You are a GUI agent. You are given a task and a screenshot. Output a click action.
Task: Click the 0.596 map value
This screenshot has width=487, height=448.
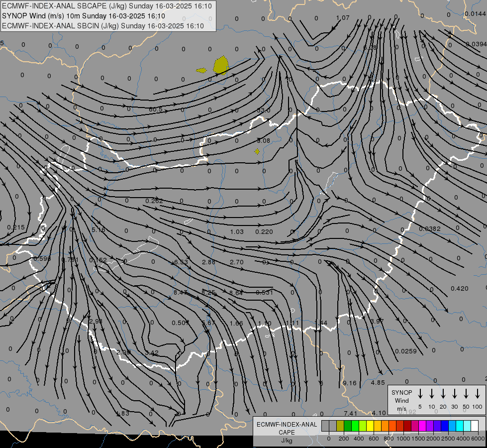coord(42,259)
